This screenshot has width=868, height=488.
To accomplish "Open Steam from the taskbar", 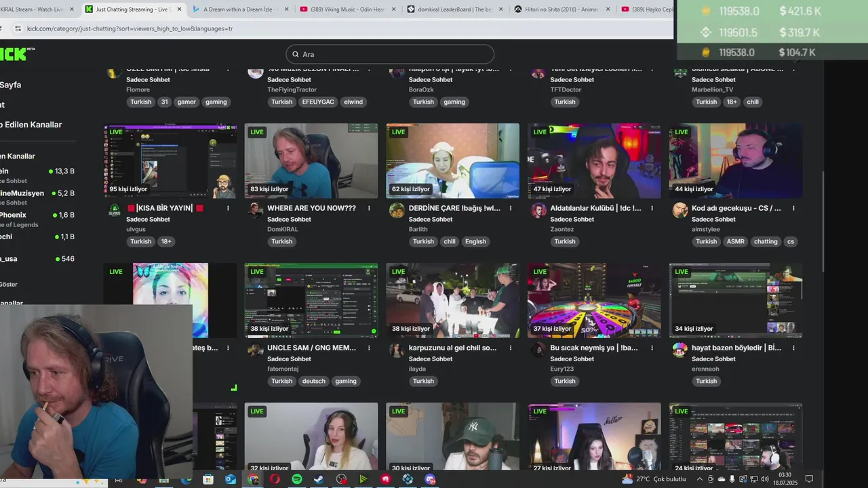I will click(x=319, y=479).
